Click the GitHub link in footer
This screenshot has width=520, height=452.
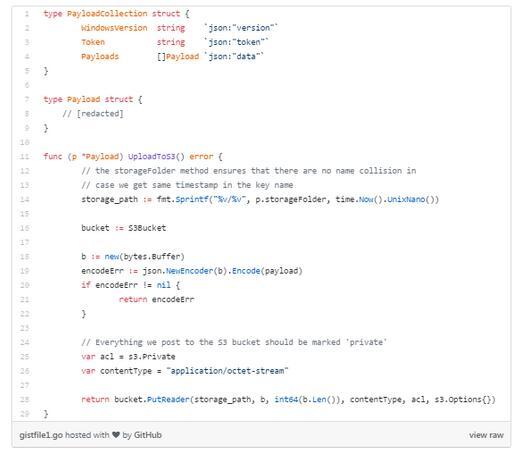(x=147, y=435)
